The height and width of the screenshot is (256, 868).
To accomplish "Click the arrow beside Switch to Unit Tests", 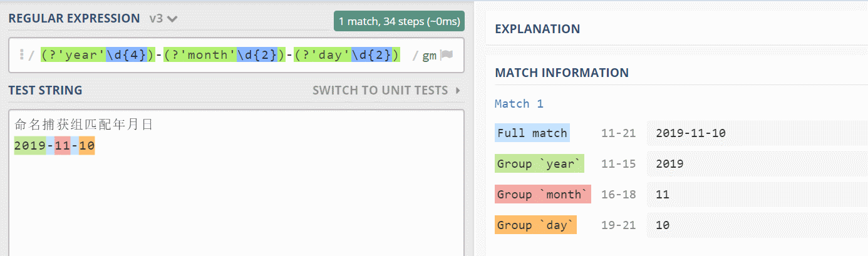I will coord(458,91).
